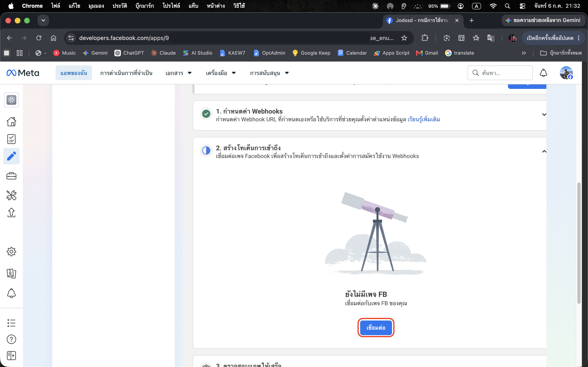Follow the เรียนรู้เพิ่มเติม link
The width and height of the screenshot is (588, 367).
coord(423,119)
